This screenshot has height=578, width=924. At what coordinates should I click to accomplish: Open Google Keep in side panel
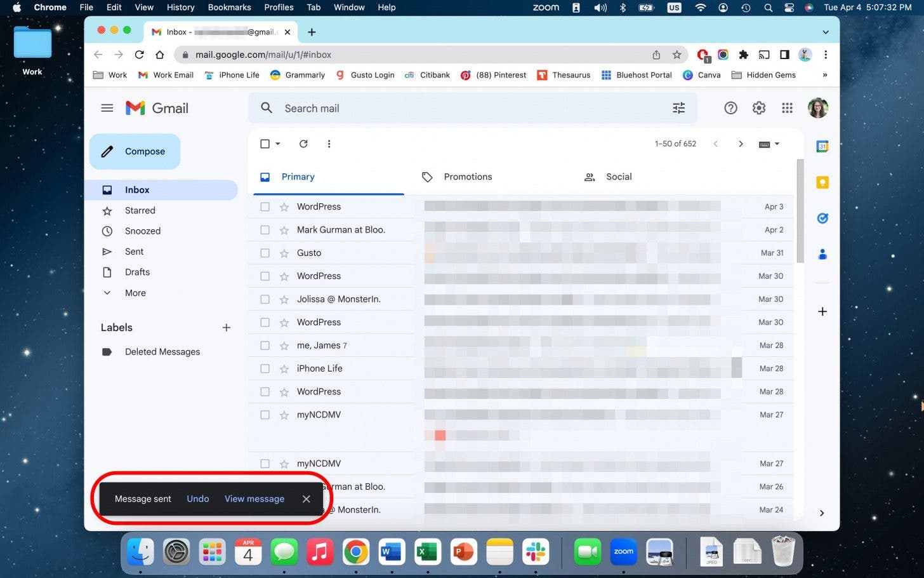point(822,183)
